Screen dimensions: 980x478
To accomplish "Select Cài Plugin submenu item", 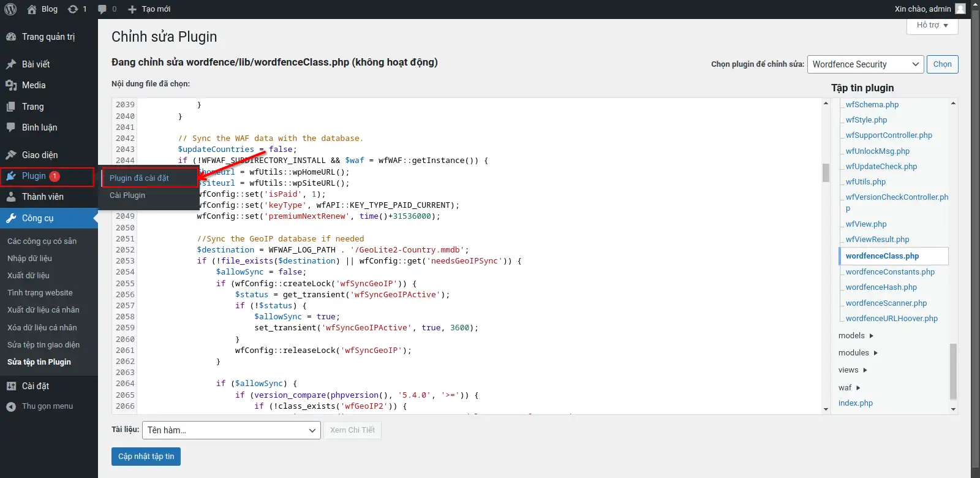I will click(127, 195).
